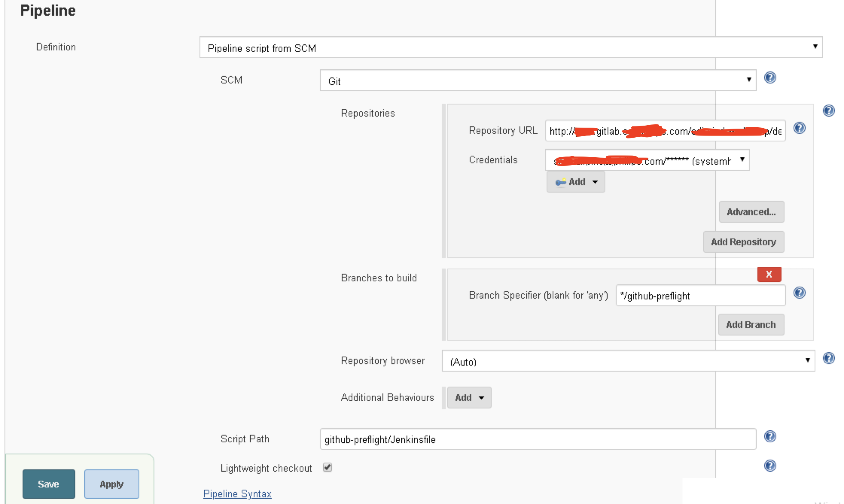Viewport: 844px width, 504px height.
Task: Open the Definition dropdown
Action: tap(510, 47)
